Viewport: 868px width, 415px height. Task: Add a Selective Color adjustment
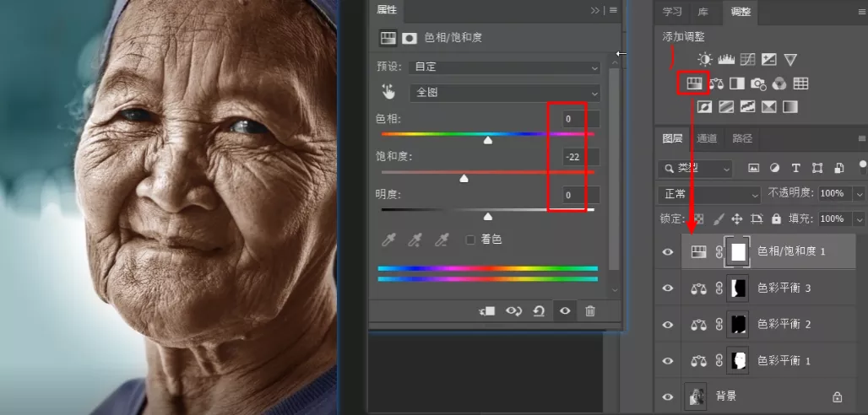click(x=769, y=106)
